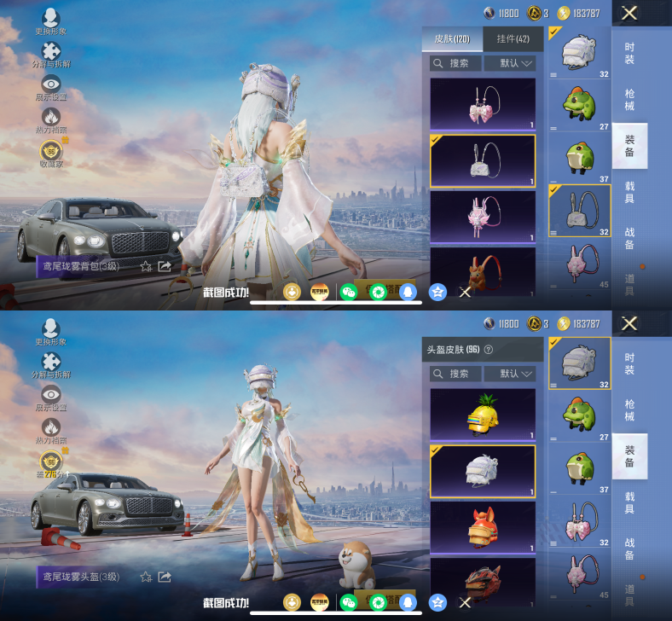Open 枪械 category in lower screenshot
672x621 pixels.
[x=629, y=410]
